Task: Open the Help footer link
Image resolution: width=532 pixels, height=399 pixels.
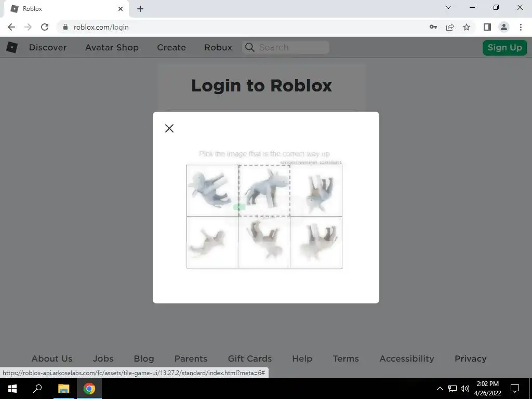Action: [302, 358]
